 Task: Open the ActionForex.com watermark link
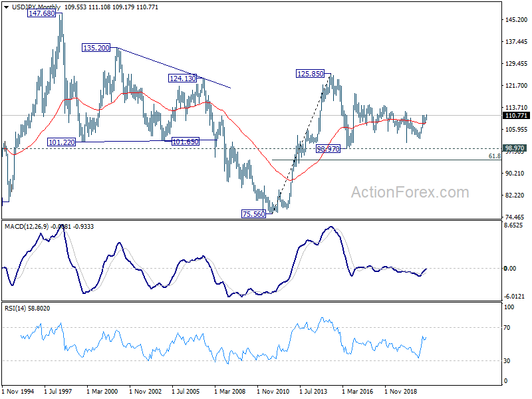pos(410,193)
